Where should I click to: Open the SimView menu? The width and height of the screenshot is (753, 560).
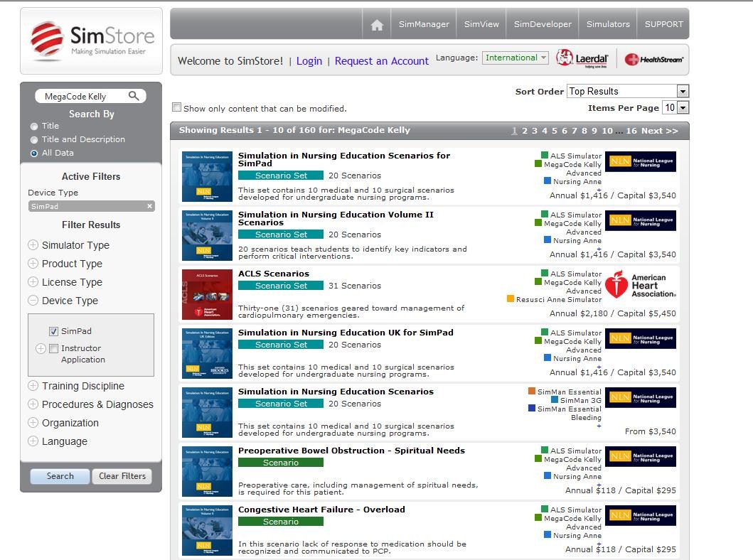pos(481,24)
